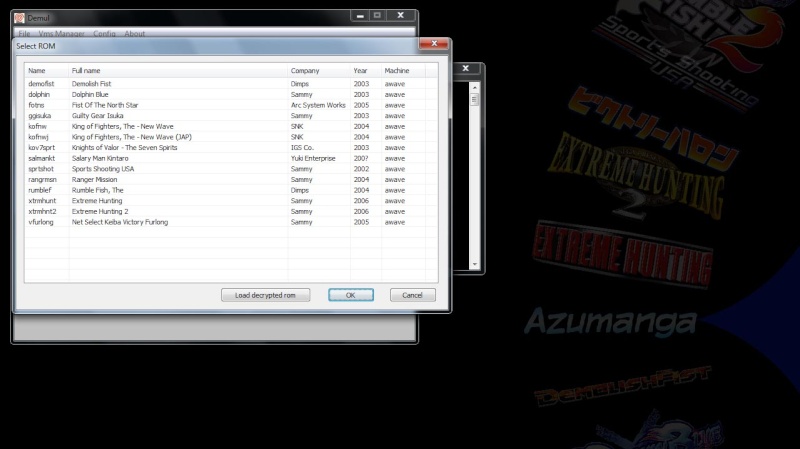Image resolution: width=800 pixels, height=449 pixels.
Task: Open the Vms Manager menu
Action: (x=62, y=34)
